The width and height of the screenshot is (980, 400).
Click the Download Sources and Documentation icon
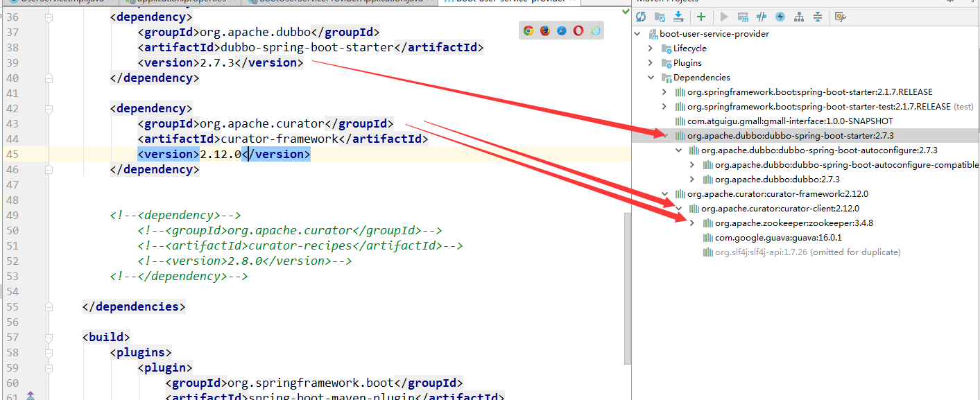[678, 17]
